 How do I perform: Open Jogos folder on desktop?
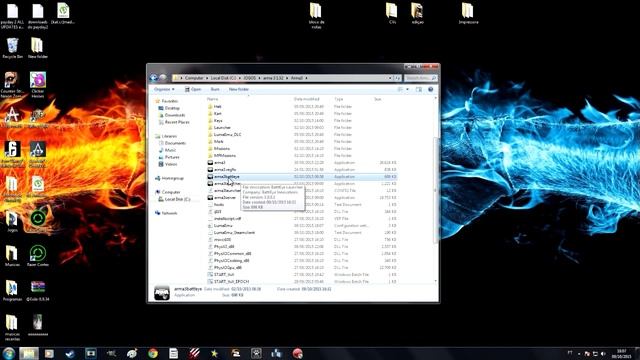coord(12,222)
